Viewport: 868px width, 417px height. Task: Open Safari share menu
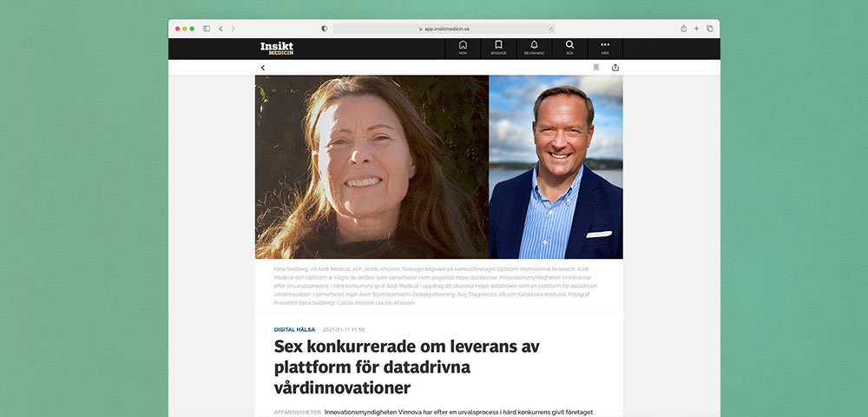(684, 29)
